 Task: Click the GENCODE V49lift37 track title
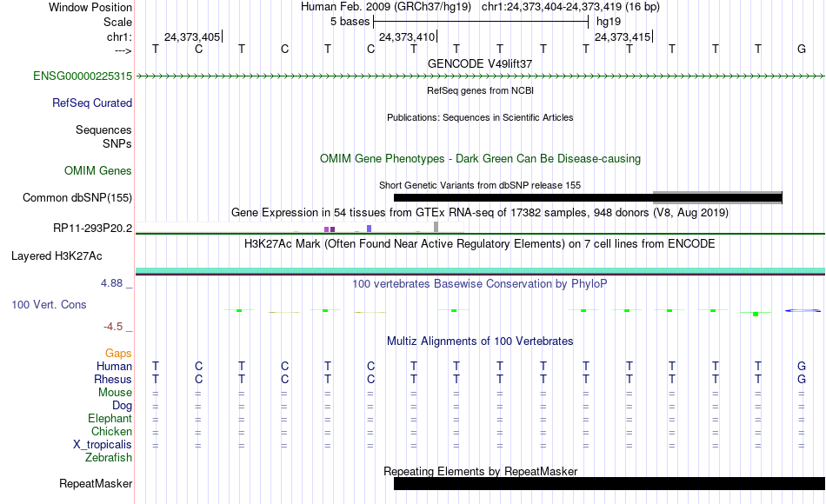pyautogui.click(x=480, y=63)
